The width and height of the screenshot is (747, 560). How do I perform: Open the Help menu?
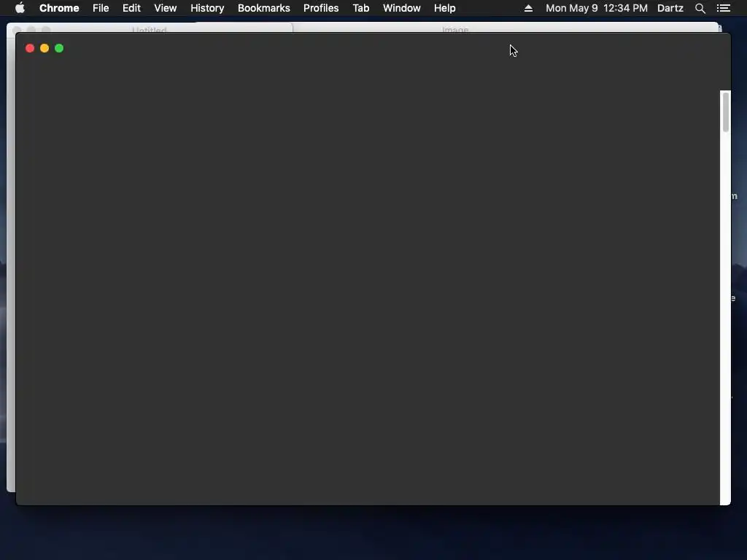[444, 8]
